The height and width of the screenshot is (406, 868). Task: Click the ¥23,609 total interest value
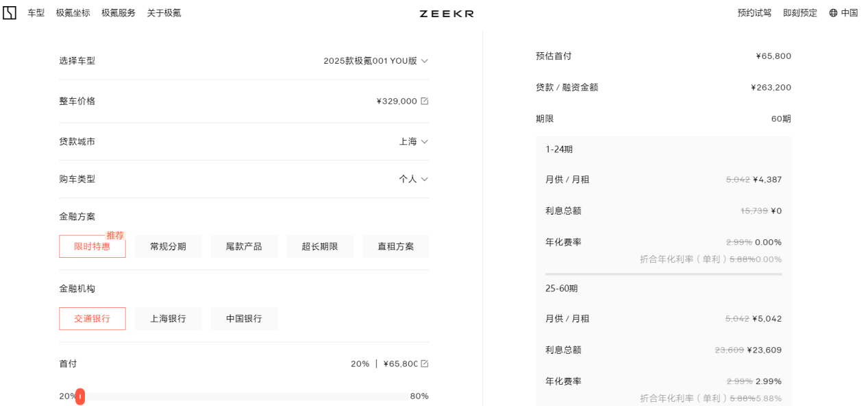765,350
